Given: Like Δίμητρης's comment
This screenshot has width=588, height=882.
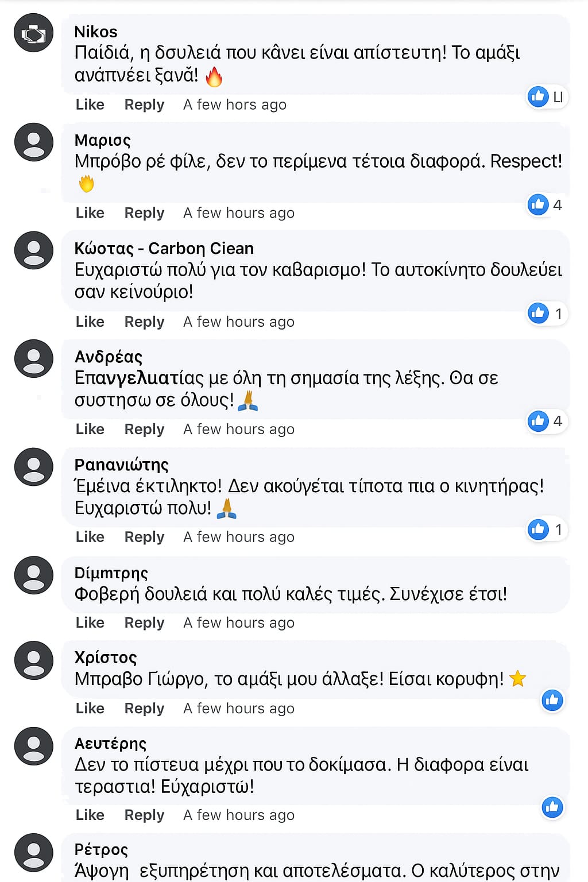Looking at the screenshot, I should tap(90, 622).
